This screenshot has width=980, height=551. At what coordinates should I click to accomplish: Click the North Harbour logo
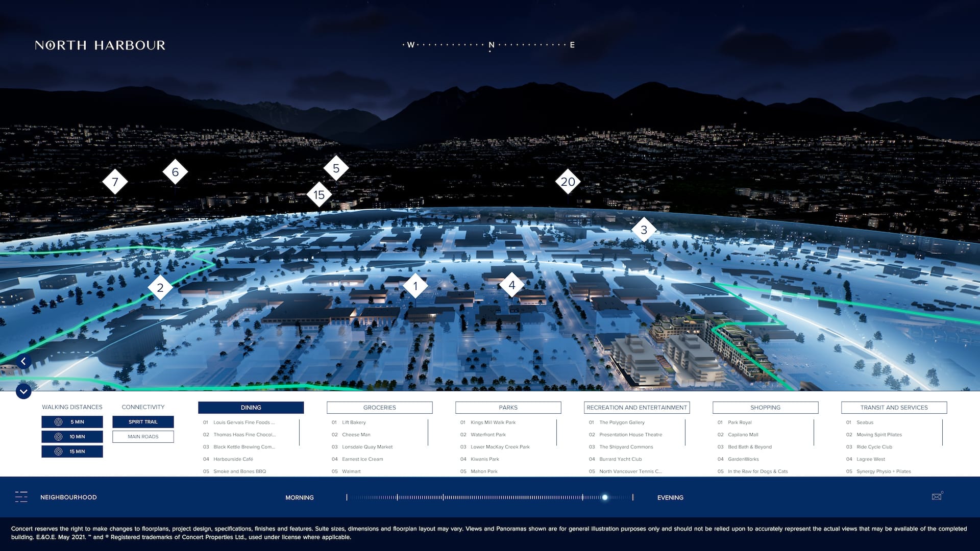100,45
